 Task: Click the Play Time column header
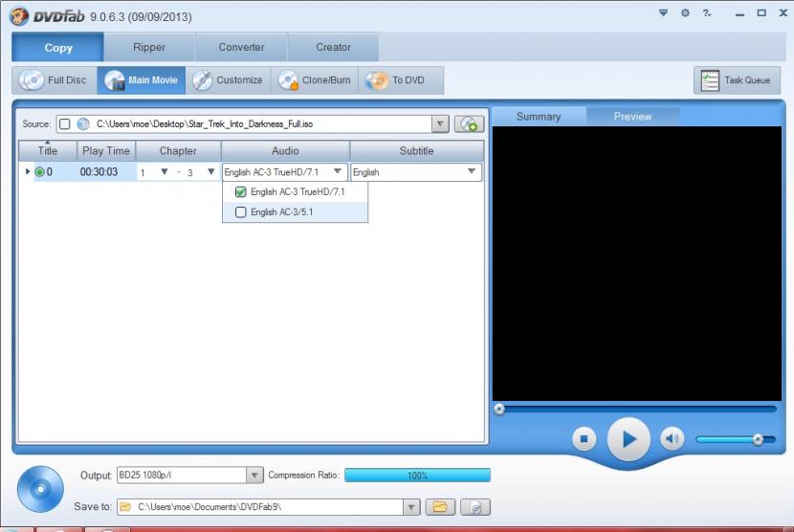106,151
